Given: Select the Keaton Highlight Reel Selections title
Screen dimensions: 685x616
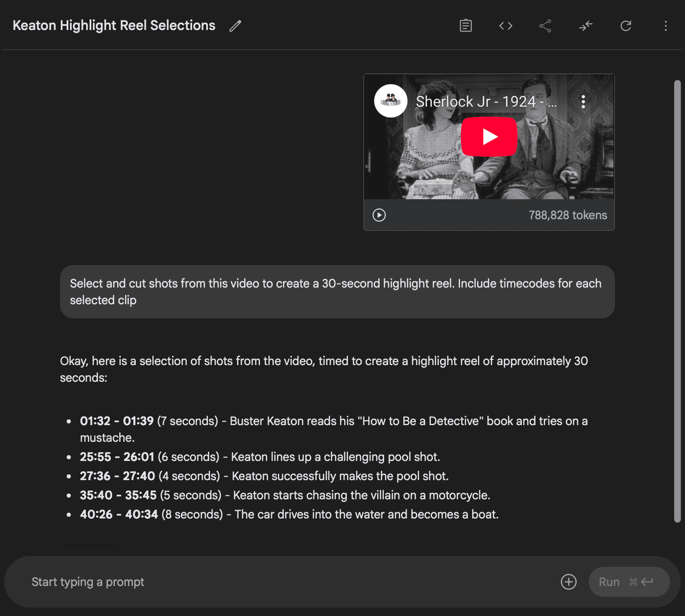Looking at the screenshot, I should tap(114, 25).
